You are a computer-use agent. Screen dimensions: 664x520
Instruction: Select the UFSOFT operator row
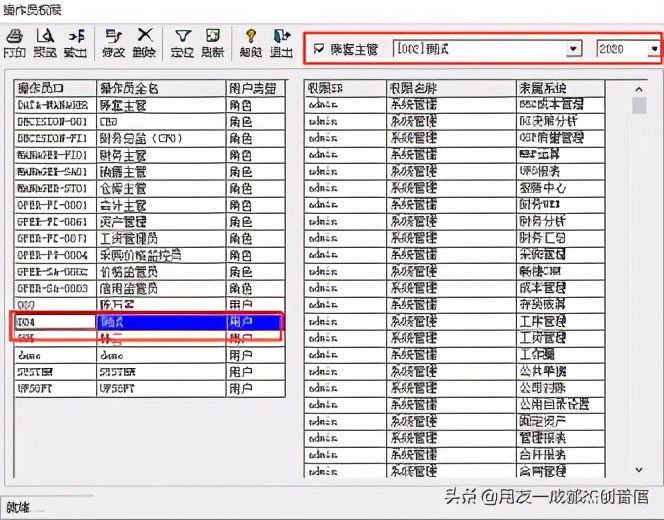[x=150, y=388]
